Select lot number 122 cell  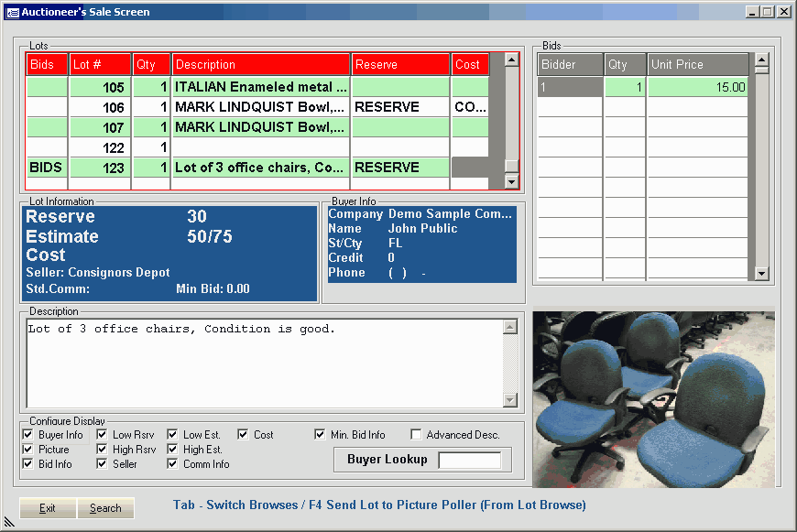tap(100, 147)
